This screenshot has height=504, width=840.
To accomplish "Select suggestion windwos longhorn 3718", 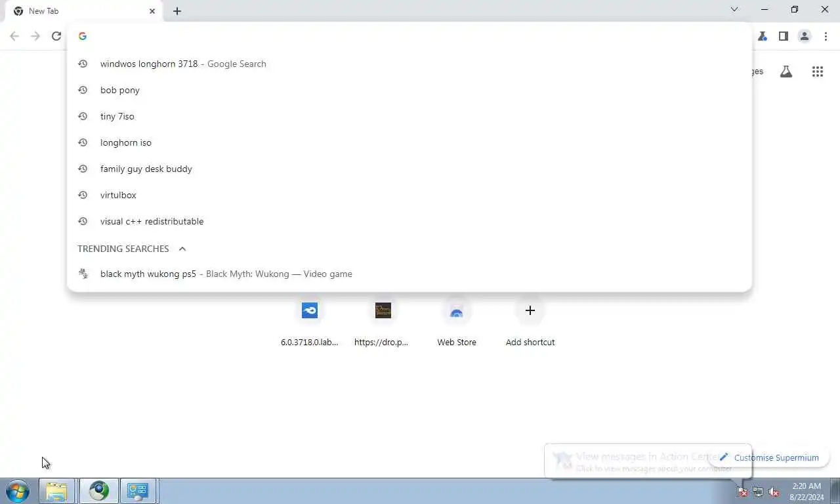I will tap(409, 64).
